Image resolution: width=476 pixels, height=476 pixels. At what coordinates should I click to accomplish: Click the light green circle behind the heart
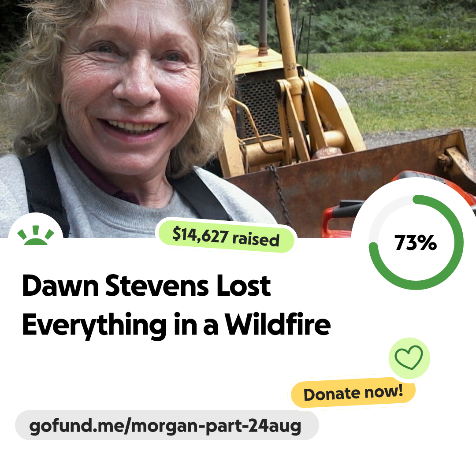click(409, 358)
